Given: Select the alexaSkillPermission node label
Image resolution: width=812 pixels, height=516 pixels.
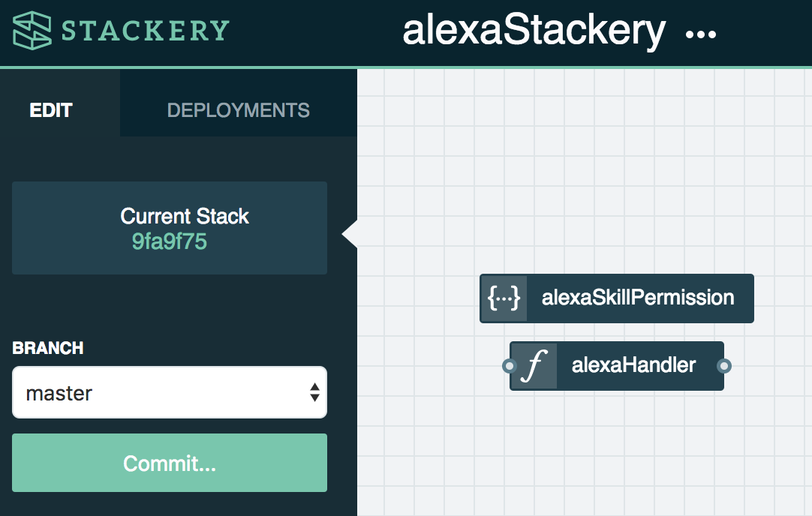Looking at the screenshot, I should [638, 298].
